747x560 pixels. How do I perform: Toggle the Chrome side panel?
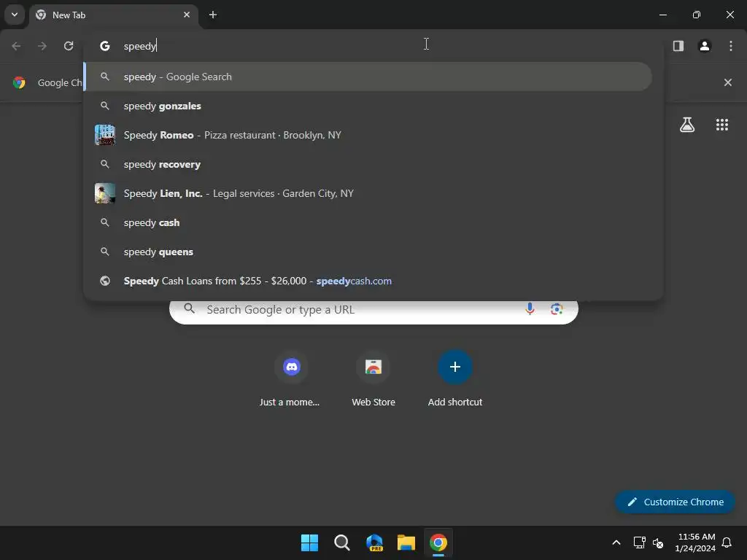(x=678, y=46)
